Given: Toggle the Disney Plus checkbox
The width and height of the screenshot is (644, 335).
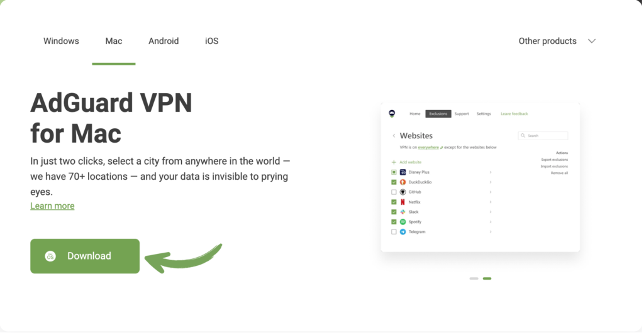Looking at the screenshot, I should pos(394,172).
